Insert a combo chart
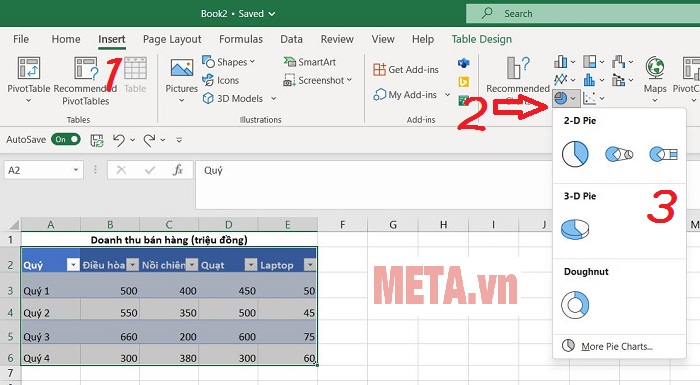The height and width of the screenshot is (385, 700). tap(622, 80)
